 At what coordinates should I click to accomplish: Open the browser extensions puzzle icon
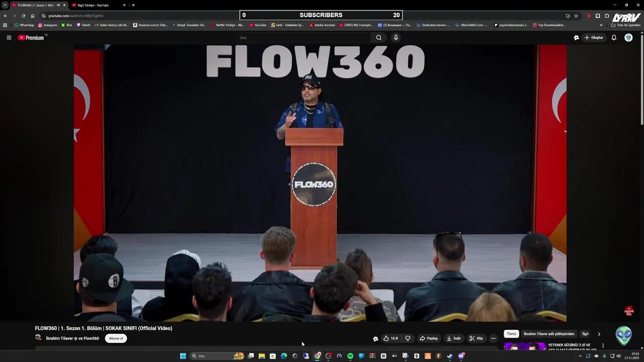point(607,16)
